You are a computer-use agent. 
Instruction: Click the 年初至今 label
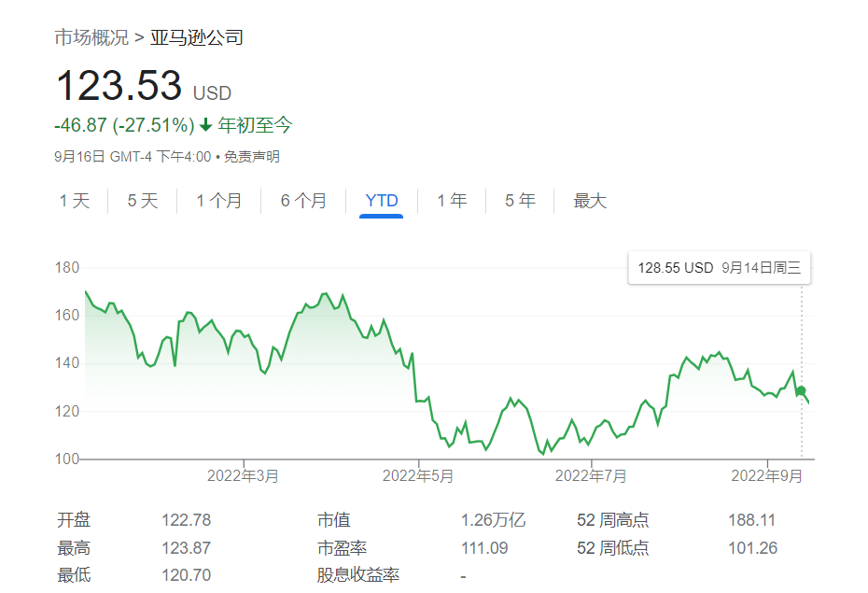[x=255, y=125]
